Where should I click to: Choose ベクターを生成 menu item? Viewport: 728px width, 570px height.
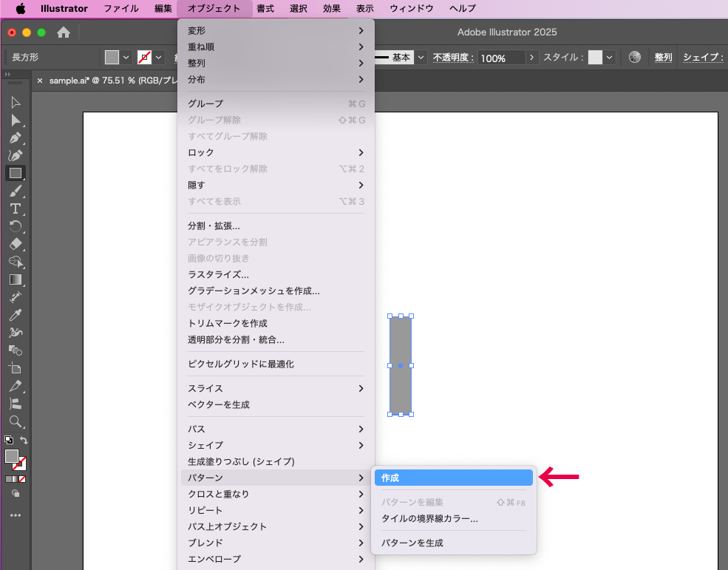point(276,404)
